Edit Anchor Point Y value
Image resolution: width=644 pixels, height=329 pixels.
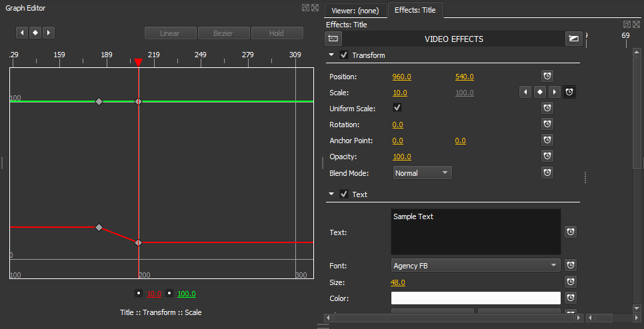(461, 141)
